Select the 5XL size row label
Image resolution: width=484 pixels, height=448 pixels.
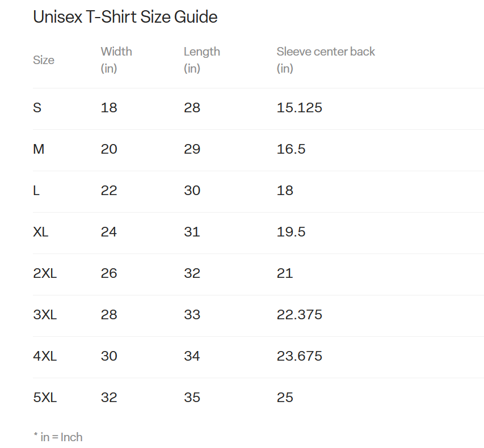(45, 398)
